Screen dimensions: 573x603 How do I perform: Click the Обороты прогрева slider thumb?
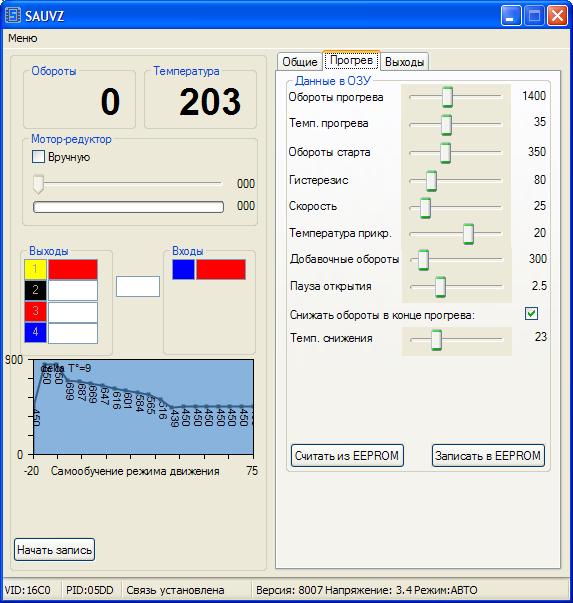coord(447,97)
